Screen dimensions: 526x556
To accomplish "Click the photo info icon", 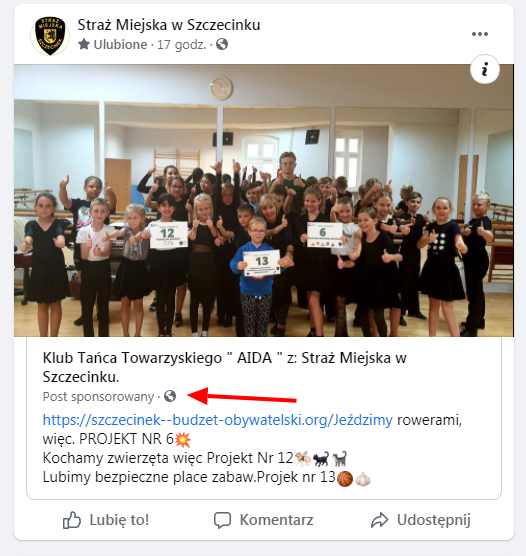I will pyautogui.click(x=485, y=69).
